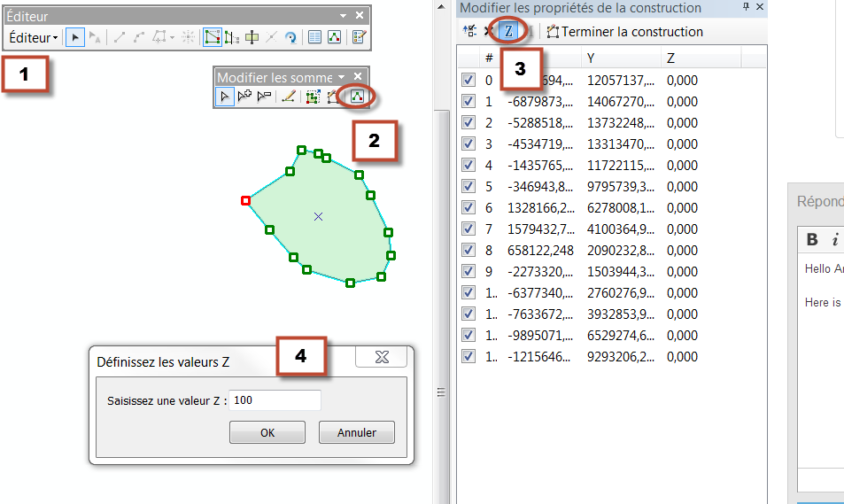This screenshot has width=844, height=504.
Task: Expand the Trace tool dropdown arrow
Action: click(x=172, y=38)
